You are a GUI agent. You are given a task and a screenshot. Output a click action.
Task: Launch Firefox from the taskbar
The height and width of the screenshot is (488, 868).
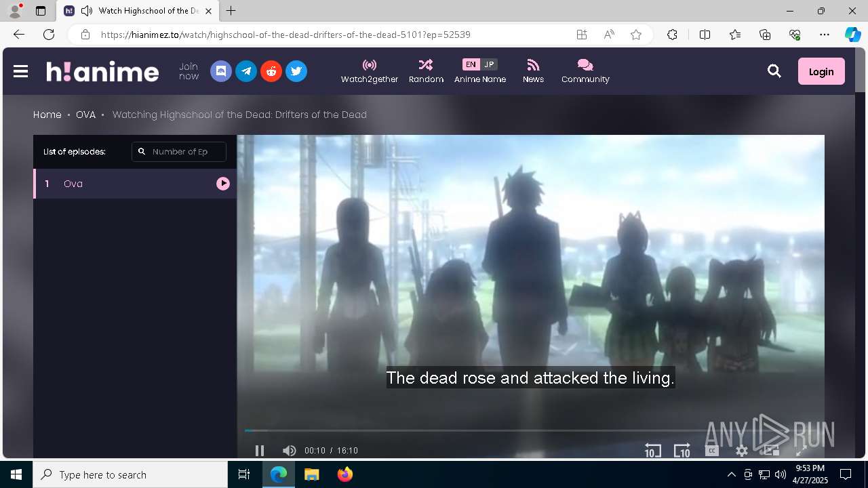[344, 474]
